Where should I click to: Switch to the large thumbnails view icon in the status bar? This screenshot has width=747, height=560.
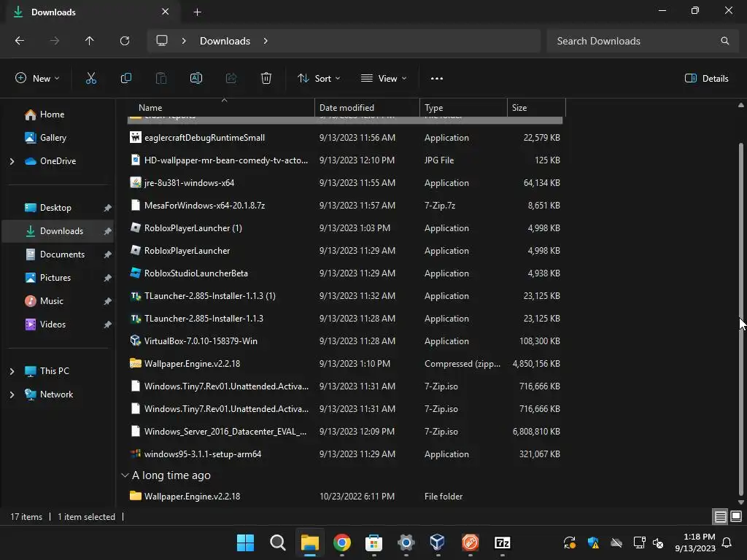(736, 517)
